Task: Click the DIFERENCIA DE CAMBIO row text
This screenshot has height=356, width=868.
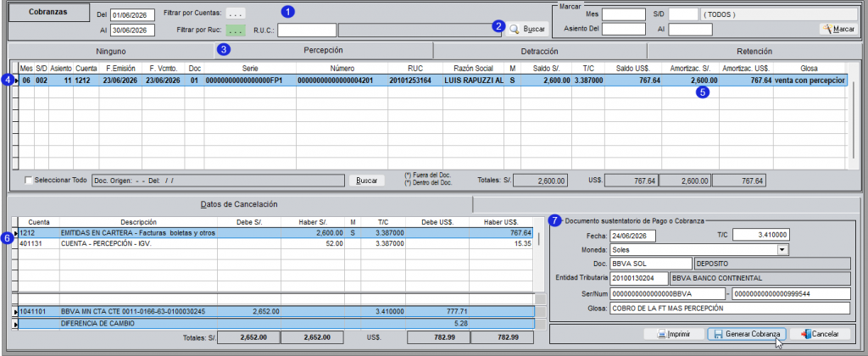Action: (97, 323)
